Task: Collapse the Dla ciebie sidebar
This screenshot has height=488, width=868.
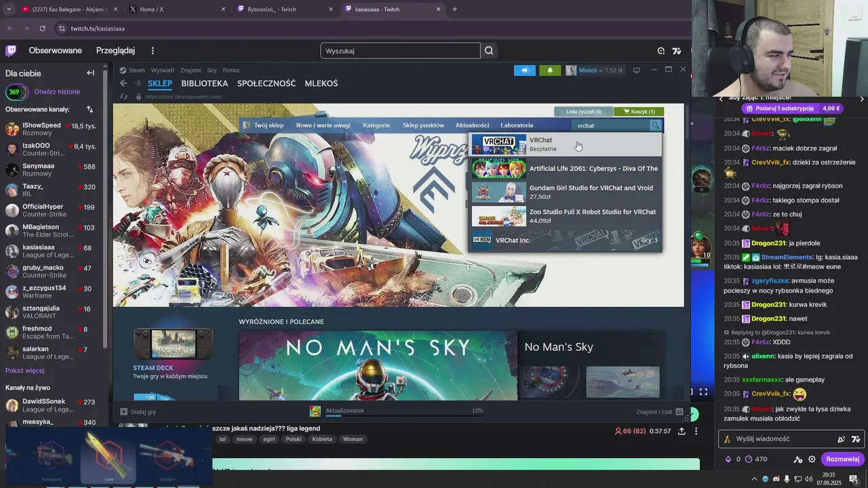Action: pyautogui.click(x=90, y=73)
